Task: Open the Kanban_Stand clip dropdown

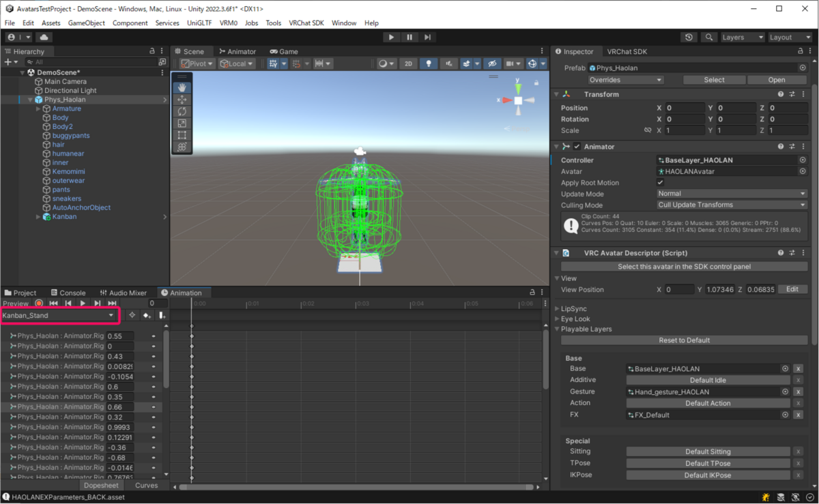Action: click(x=60, y=316)
